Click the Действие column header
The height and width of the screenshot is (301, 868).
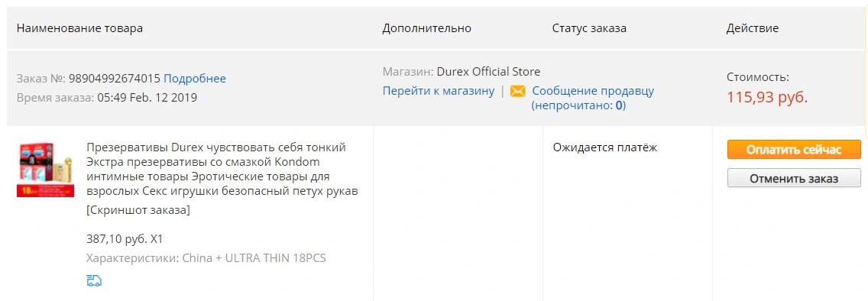click(753, 28)
